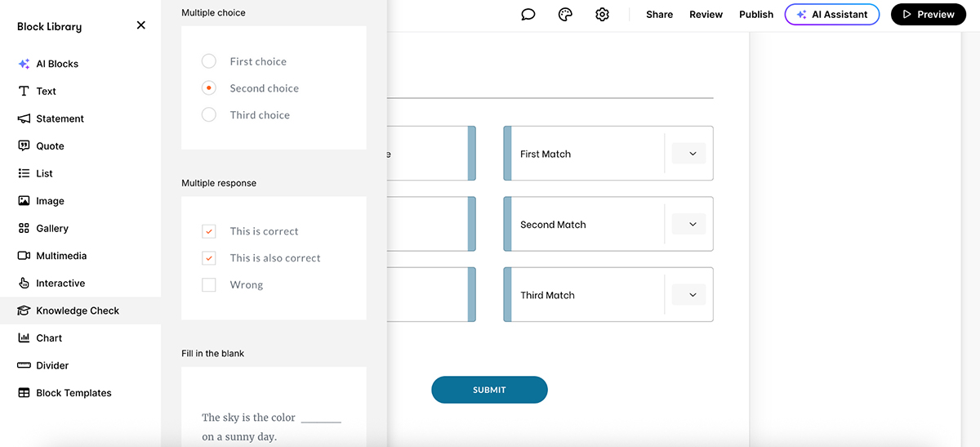Click the Gallery grid icon
This screenshot has height=447, width=980.
pos(24,229)
